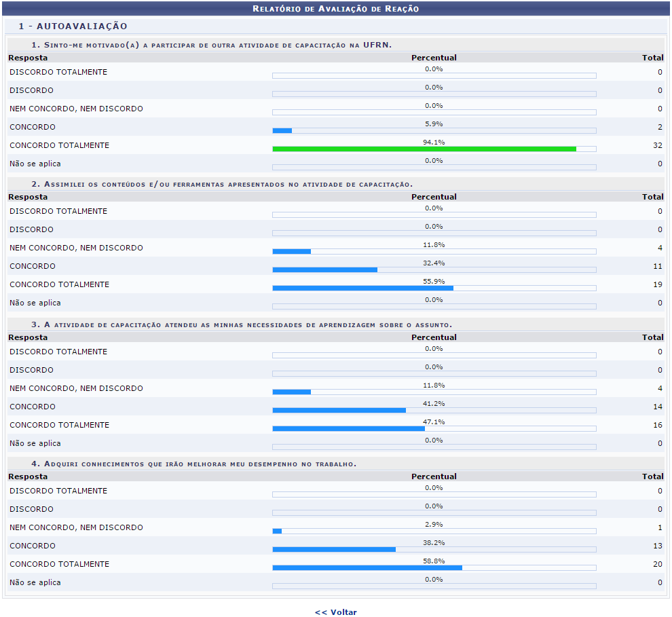Click the << Voltar link
The width and height of the screenshot is (672, 617).
[x=335, y=612]
